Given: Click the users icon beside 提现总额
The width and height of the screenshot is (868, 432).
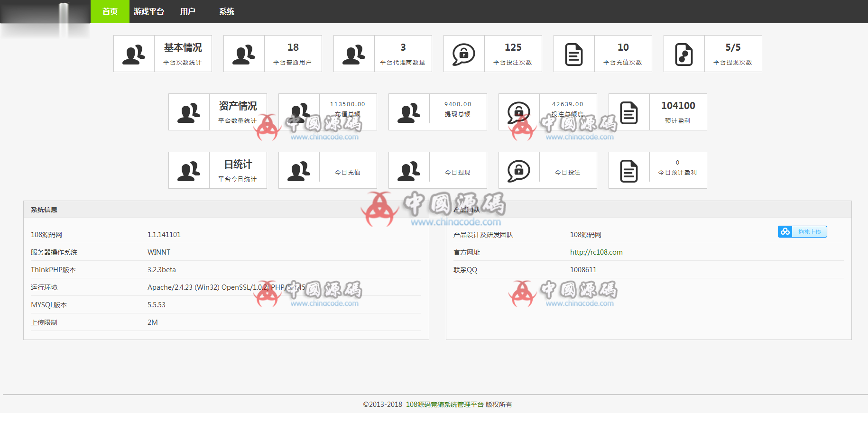Looking at the screenshot, I should point(409,112).
